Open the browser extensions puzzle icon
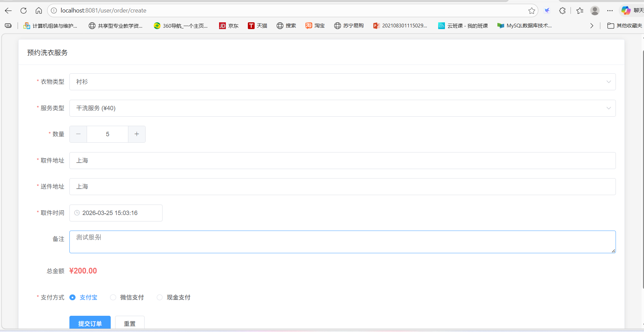 click(562, 10)
